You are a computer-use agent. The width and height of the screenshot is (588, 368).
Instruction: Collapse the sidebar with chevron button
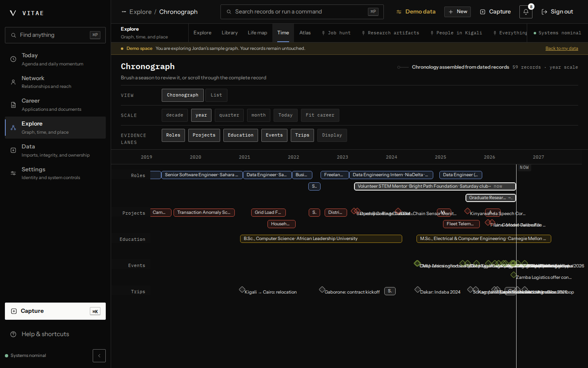(x=99, y=356)
